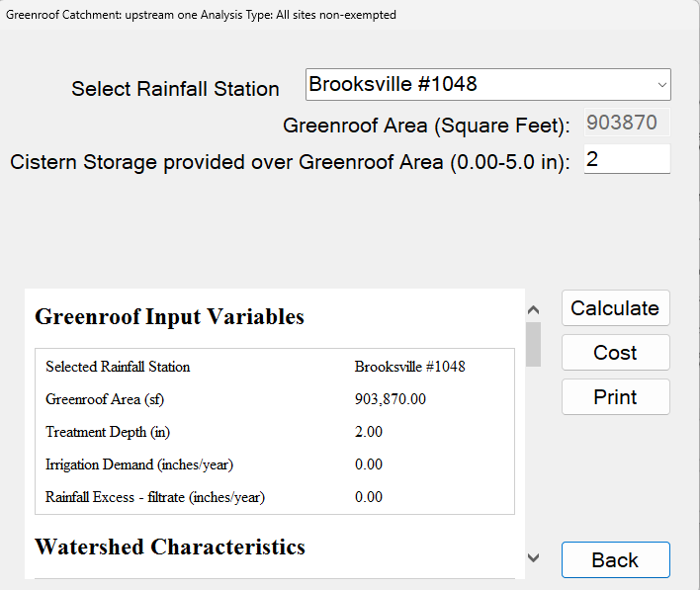Click the results panel scroll up arrow
This screenshot has width=700, height=590.
534,309
